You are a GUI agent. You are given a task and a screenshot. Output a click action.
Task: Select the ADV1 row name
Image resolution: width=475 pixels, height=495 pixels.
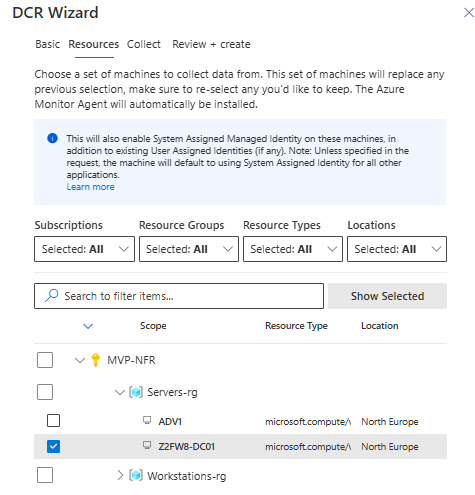[x=170, y=422]
